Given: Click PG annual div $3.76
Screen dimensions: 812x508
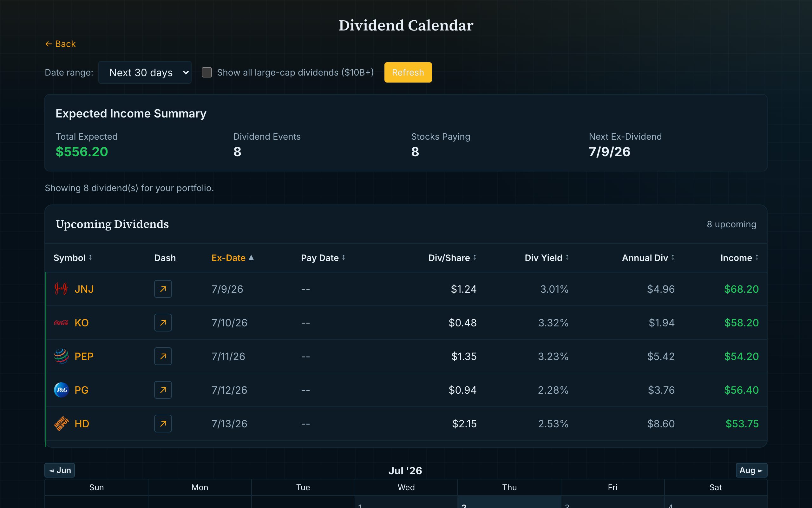Looking at the screenshot, I should point(661,390).
